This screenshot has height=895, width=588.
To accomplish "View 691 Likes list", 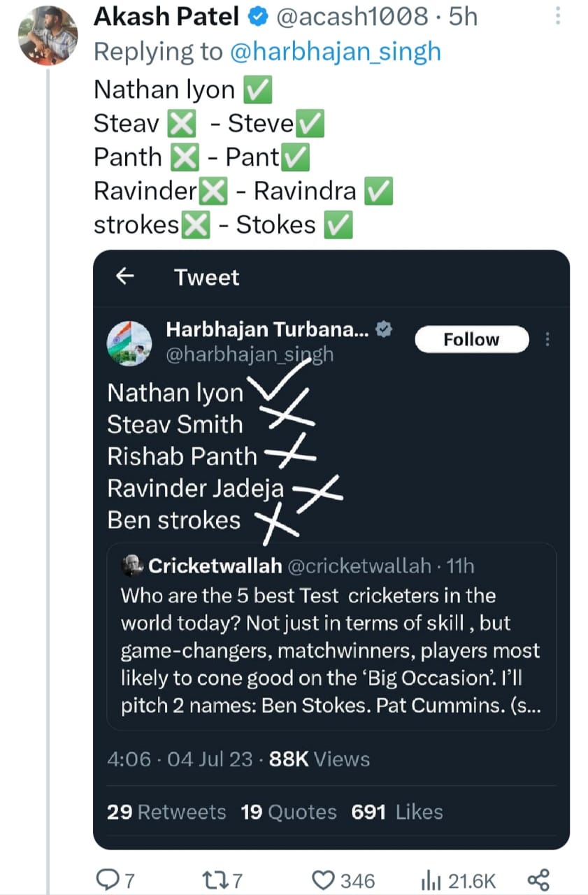I will (x=396, y=812).
